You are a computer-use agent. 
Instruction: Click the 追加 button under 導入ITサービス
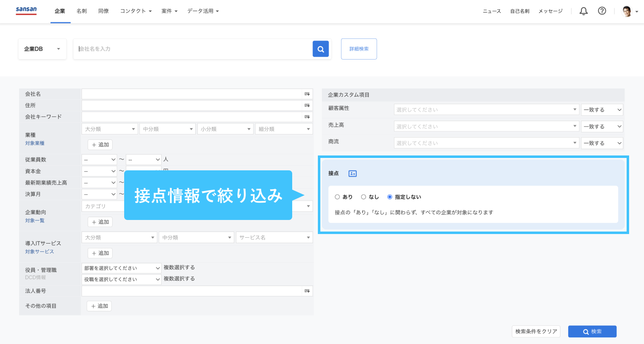(x=100, y=253)
